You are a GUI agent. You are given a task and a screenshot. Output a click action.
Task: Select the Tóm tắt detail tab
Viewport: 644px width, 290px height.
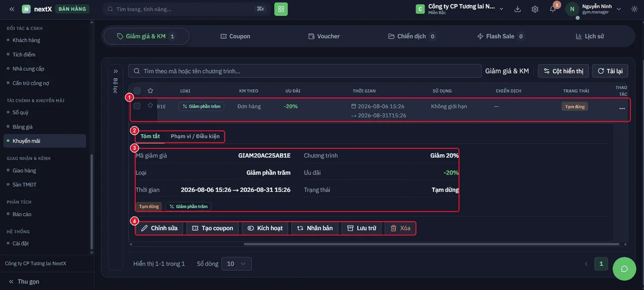pyautogui.click(x=150, y=136)
